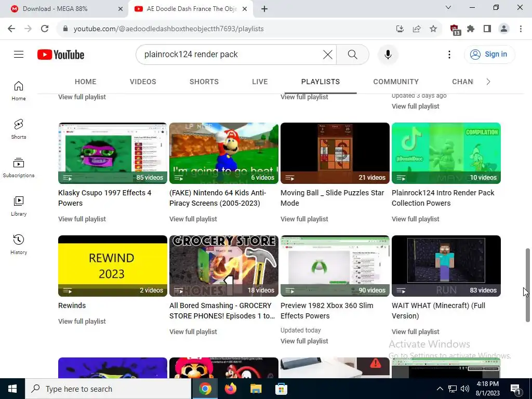Image resolution: width=532 pixels, height=399 pixels.
Task: Open the uBlock extension icon
Action: (x=455, y=30)
